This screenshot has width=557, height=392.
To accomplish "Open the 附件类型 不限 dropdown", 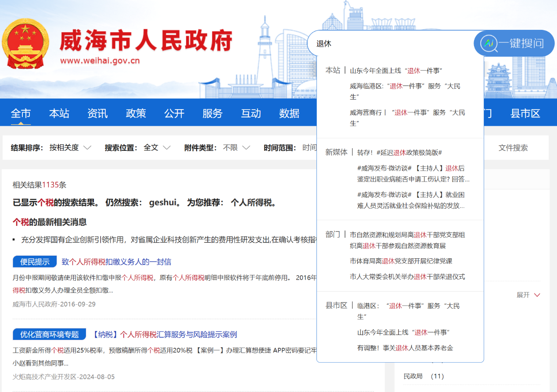I will 236,148.
